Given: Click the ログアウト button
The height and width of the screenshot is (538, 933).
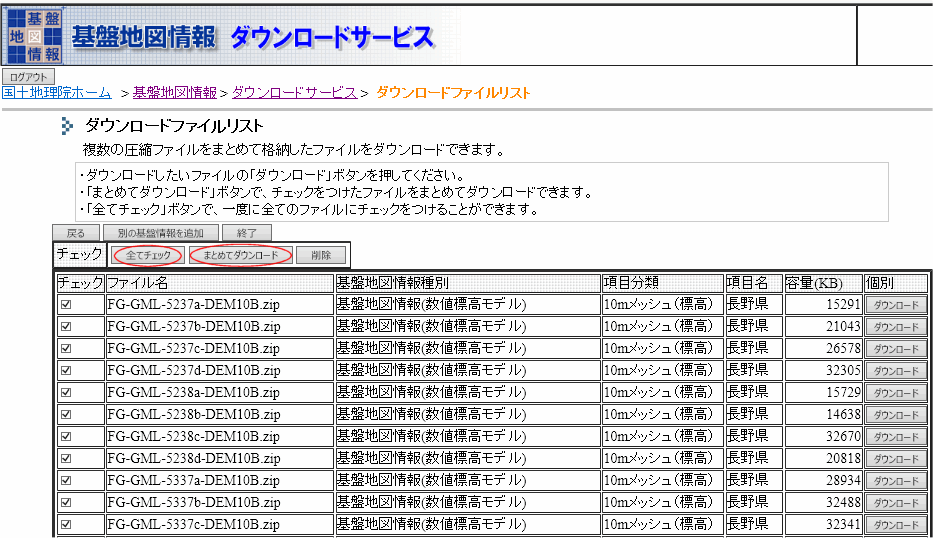Looking at the screenshot, I should 28,77.
